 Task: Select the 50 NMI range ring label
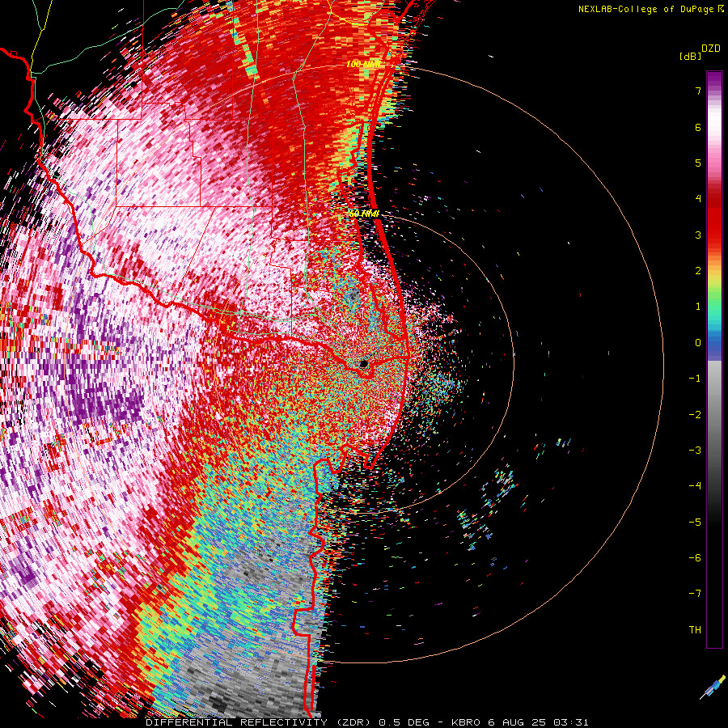365,213
